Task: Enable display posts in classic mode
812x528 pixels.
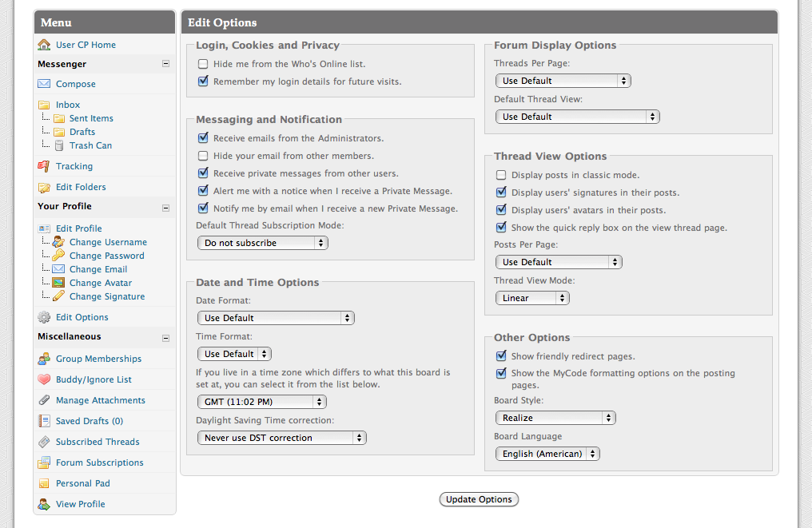Action: (x=501, y=175)
